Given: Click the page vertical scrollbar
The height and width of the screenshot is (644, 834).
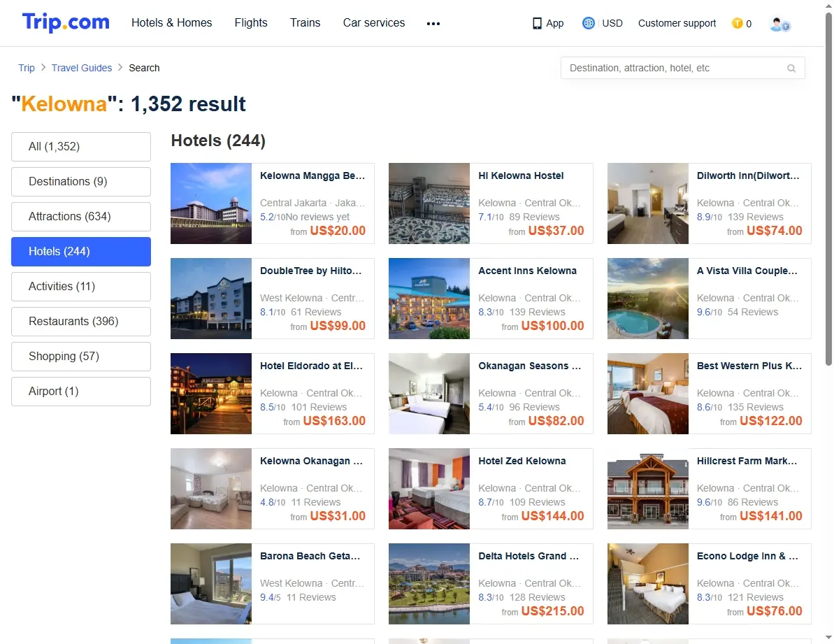Looking at the screenshot, I should 828,189.
